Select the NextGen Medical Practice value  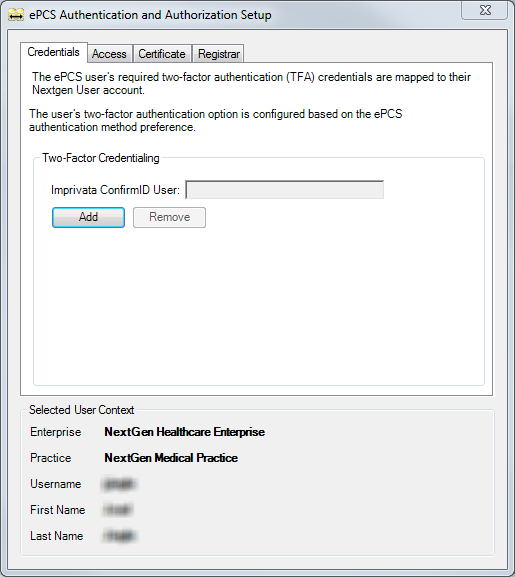click(x=171, y=458)
